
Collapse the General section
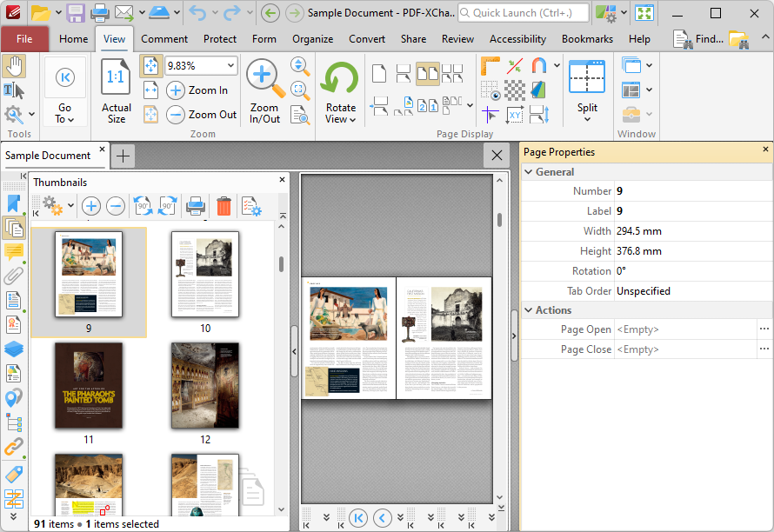click(x=529, y=172)
